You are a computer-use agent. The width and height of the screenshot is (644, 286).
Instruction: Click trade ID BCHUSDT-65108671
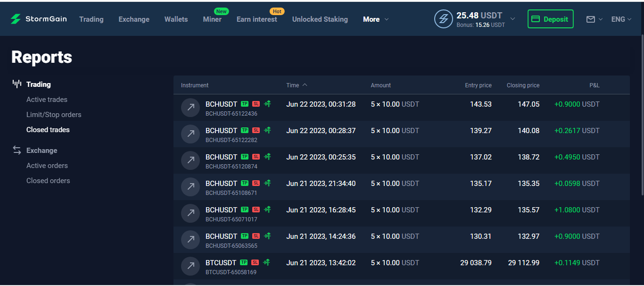[231, 193]
